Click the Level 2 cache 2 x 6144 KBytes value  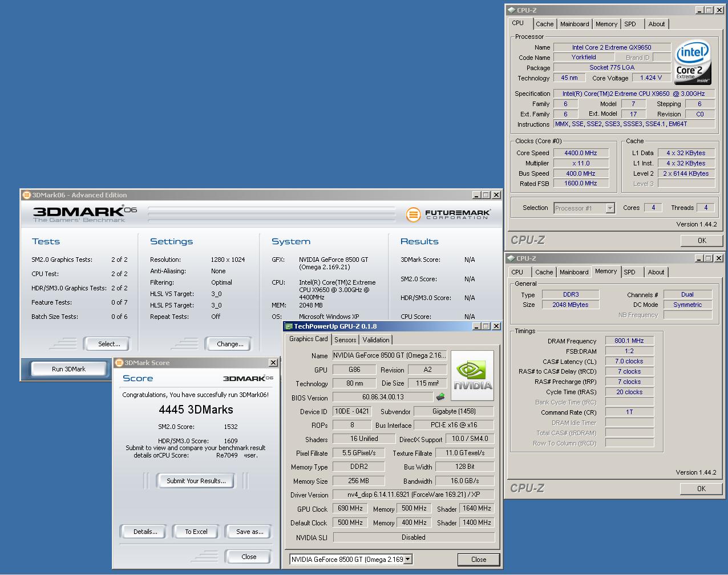(x=686, y=173)
